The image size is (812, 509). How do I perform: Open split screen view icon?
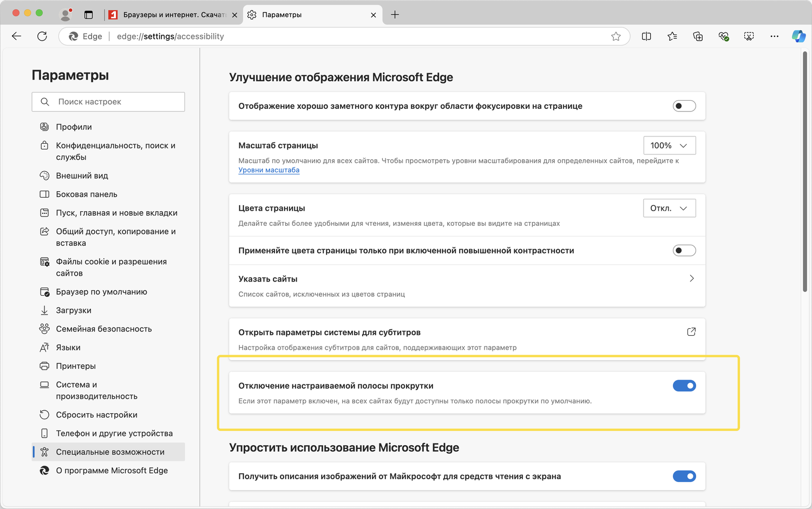click(646, 36)
